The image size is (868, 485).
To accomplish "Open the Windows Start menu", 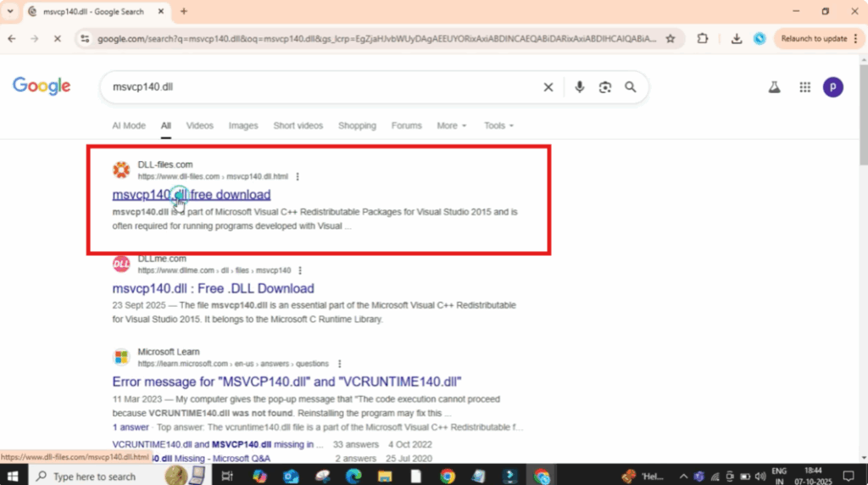I will (14, 476).
